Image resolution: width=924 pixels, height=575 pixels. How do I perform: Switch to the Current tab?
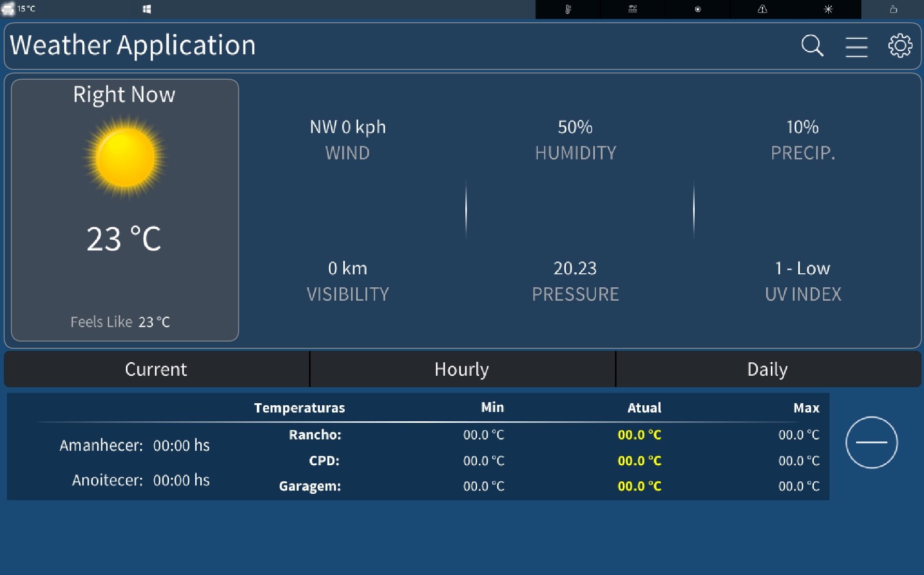point(156,369)
